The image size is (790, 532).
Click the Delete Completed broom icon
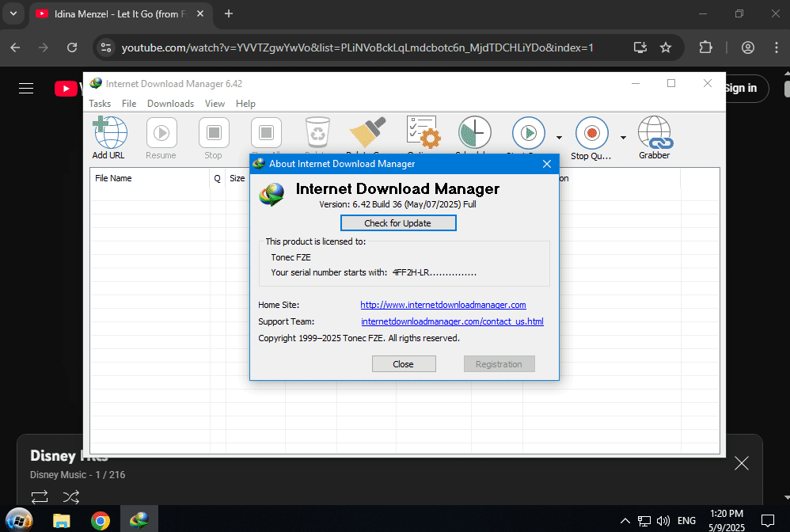coord(368,134)
